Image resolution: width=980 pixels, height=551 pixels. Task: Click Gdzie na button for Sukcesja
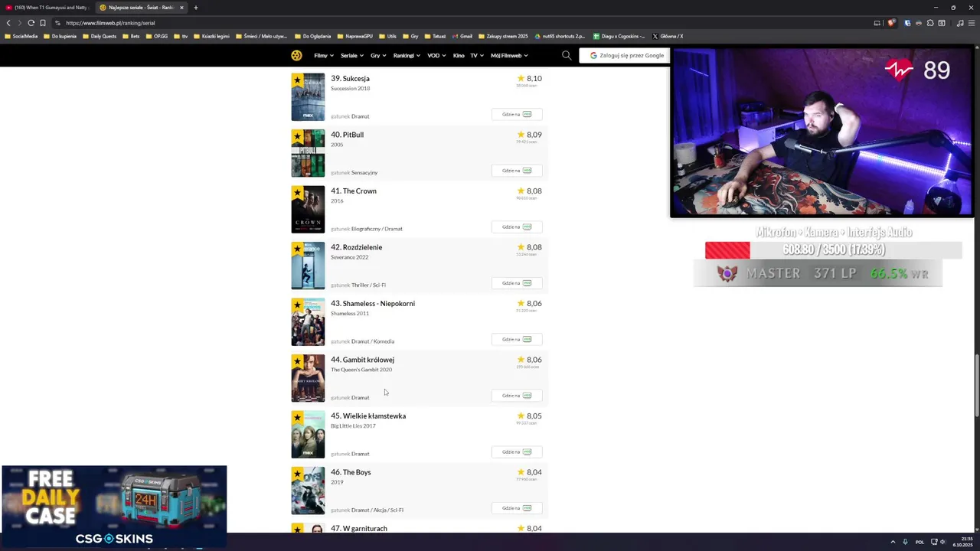[x=517, y=114]
